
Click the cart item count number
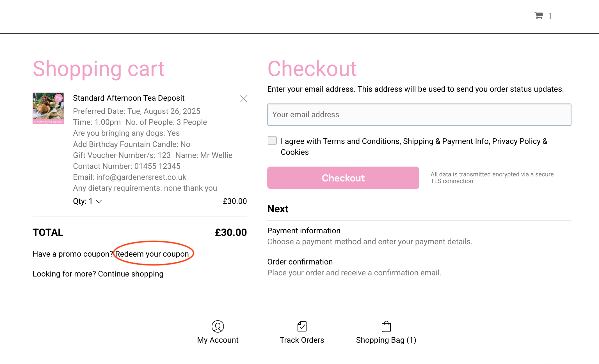tap(550, 16)
